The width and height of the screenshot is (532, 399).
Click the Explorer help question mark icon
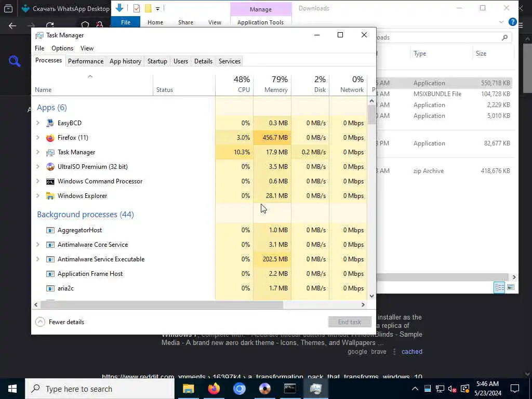(x=513, y=22)
